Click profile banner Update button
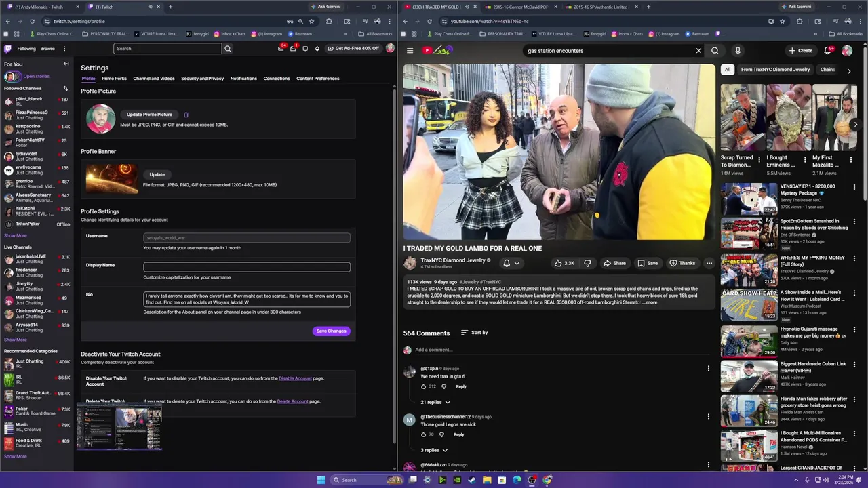Screen dimensions: 868x488 click(x=157, y=174)
